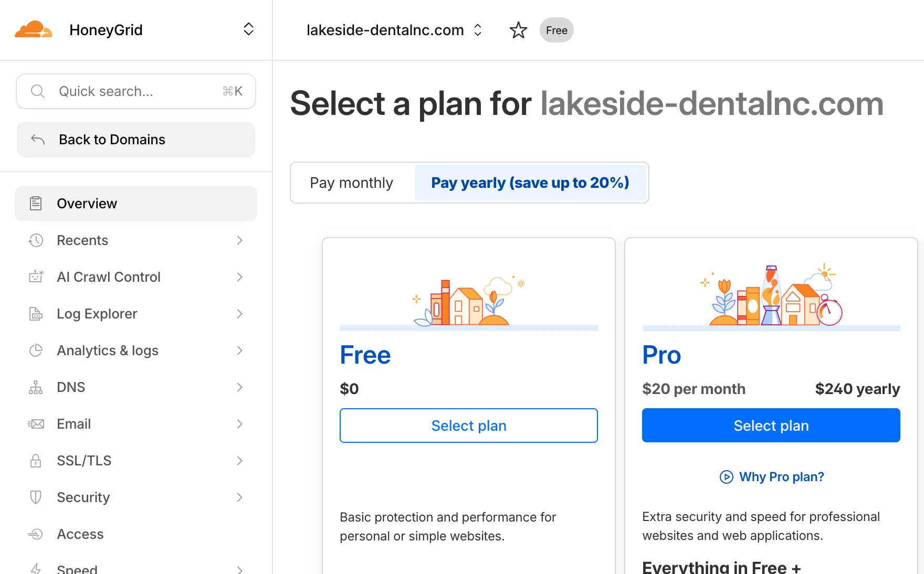Select the Pro plan
924x574 pixels.
[x=771, y=426]
